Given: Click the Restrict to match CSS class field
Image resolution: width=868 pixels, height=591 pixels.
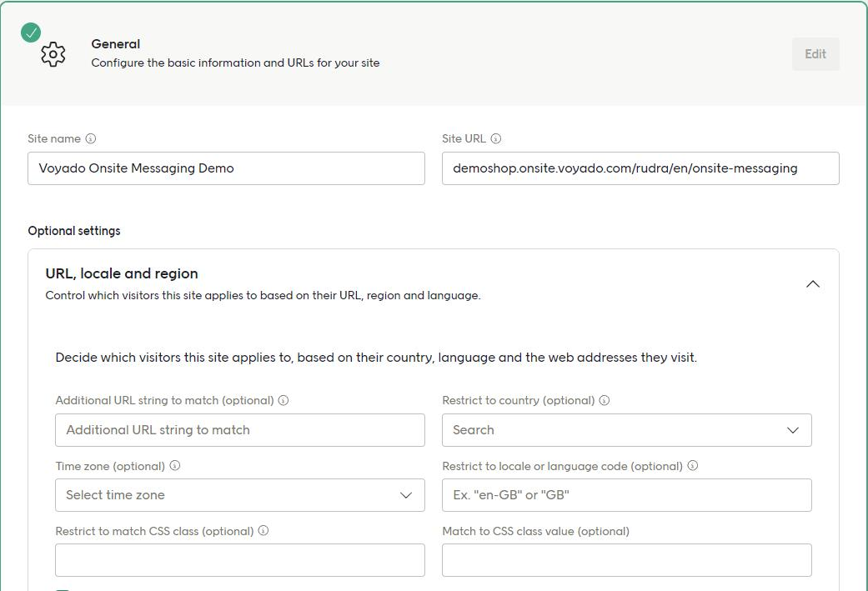Looking at the screenshot, I should (239, 560).
